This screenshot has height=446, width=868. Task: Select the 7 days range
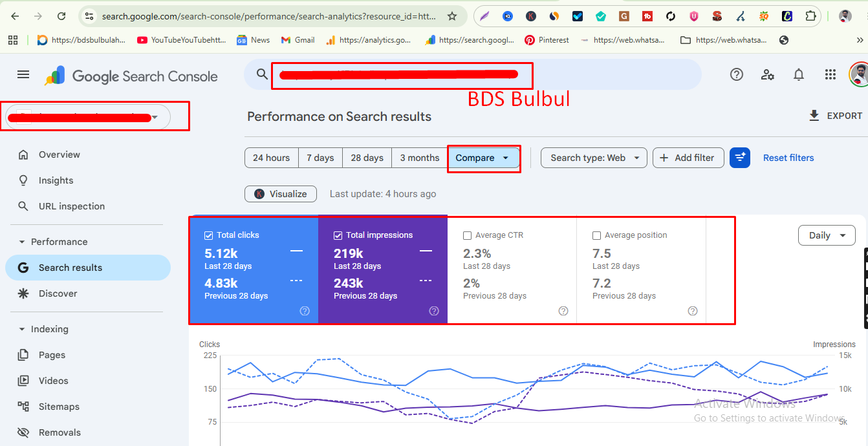tap(320, 158)
